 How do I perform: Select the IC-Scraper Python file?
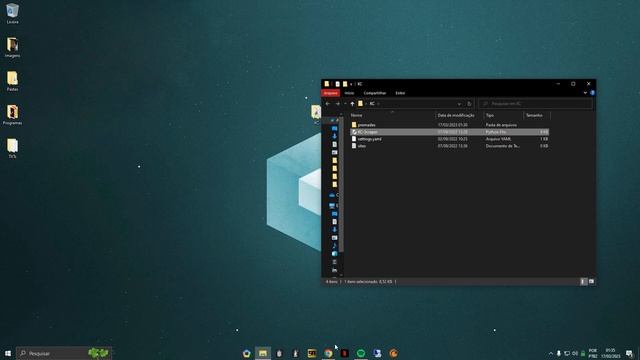(449, 132)
